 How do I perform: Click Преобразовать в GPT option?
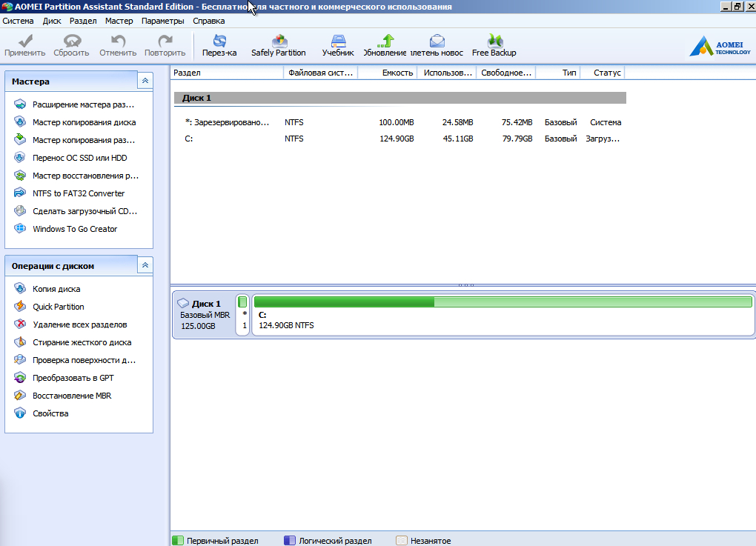pos(73,378)
